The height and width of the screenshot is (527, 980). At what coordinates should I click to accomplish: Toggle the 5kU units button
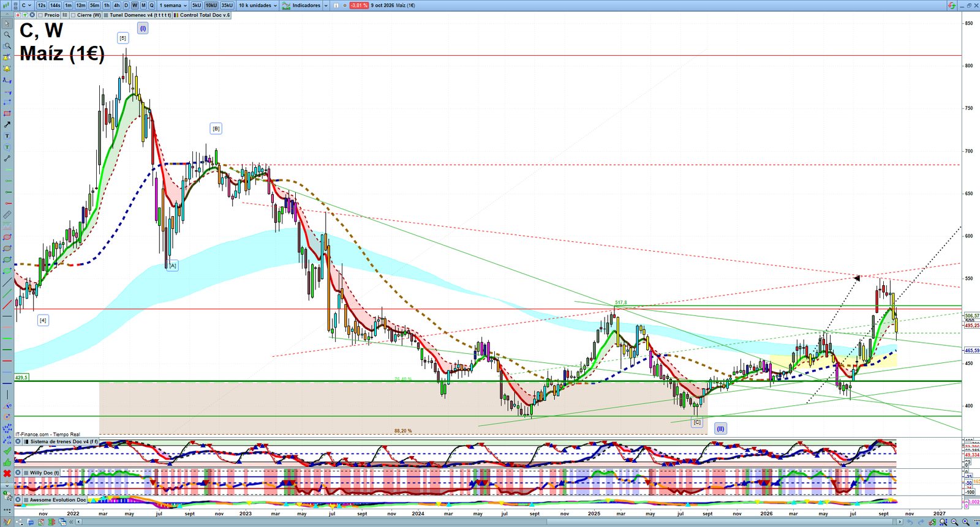pyautogui.click(x=197, y=6)
